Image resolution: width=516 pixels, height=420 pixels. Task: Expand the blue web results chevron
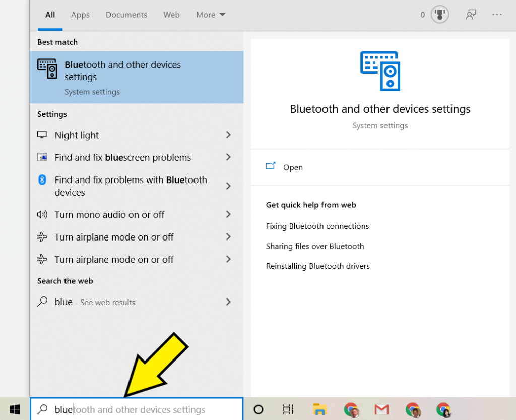[x=228, y=302]
